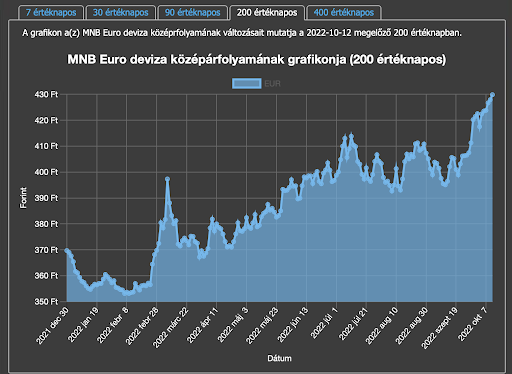Click the 2022 máj 3 date label
This screenshot has height=374, width=512.
coord(233,325)
